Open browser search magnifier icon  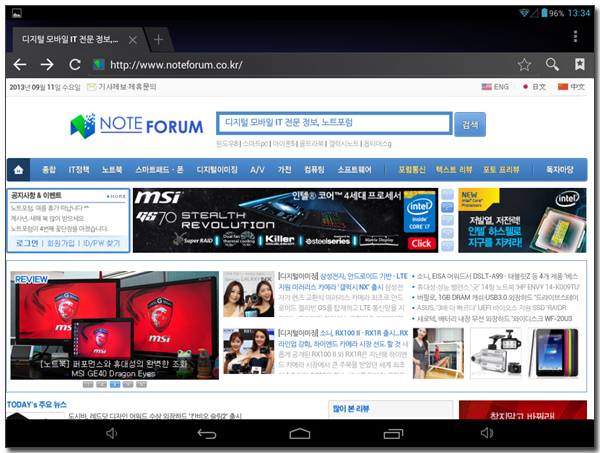pyautogui.click(x=552, y=64)
